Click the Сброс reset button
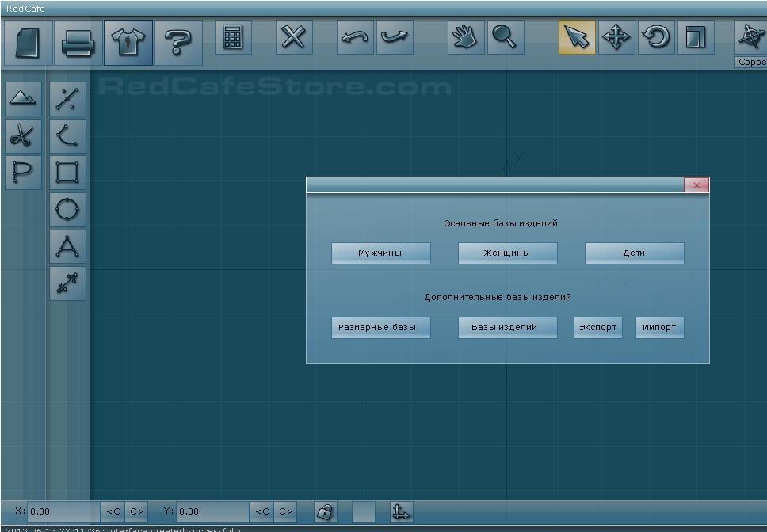Screen dimensions: 767x532 [x=751, y=62]
